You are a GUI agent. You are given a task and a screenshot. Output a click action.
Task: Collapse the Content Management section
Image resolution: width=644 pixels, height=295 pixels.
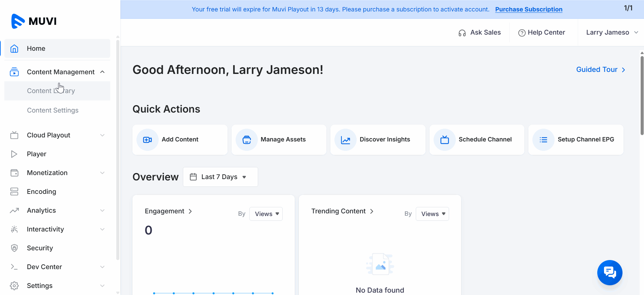(x=103, y=72)
